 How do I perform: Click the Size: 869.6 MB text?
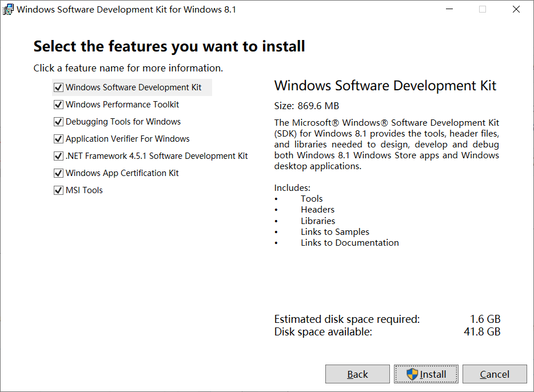click(306, 106)
